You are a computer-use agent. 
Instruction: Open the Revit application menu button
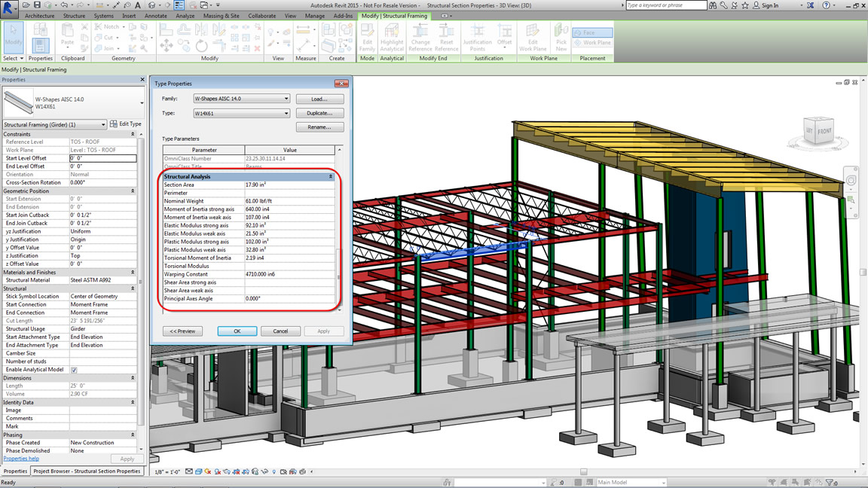[8, 9]
